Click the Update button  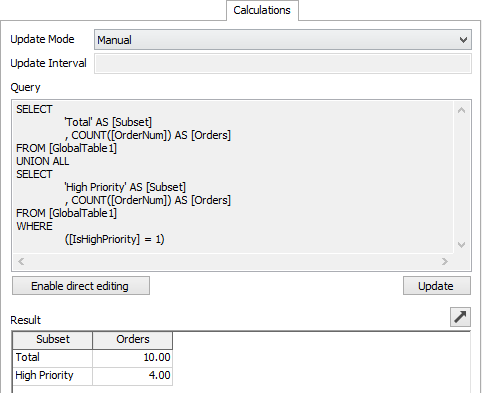pos(437,286)
